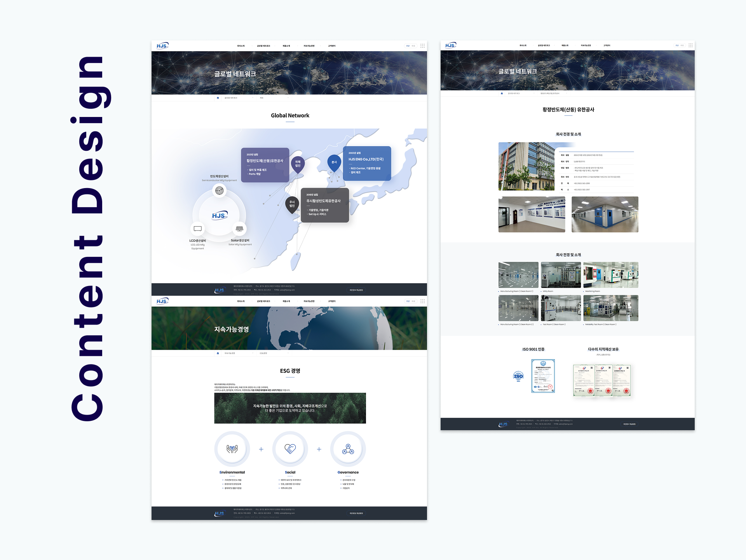
Task: Toggle language switch on Shandong company page header
Action: 679,45
